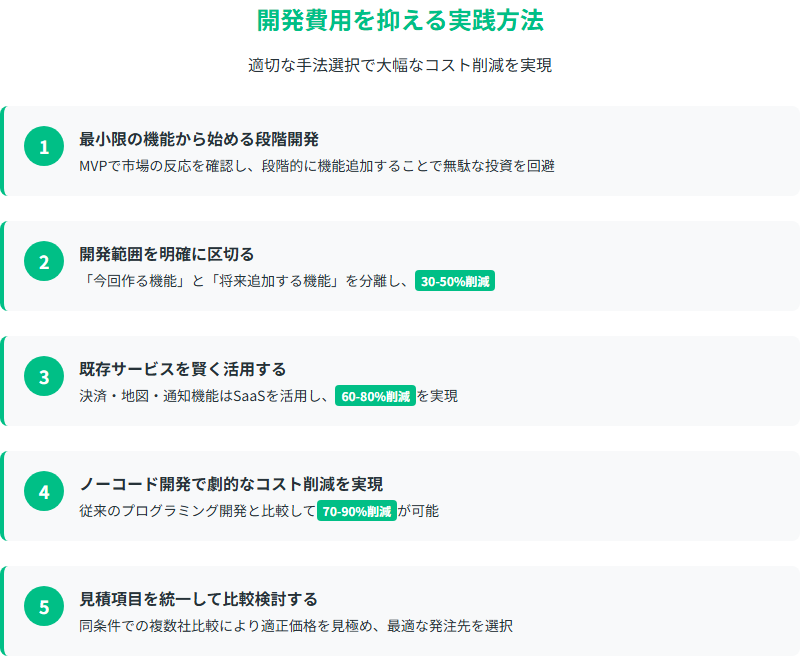Click the green circle numbered 4

click(x=44, y=491)
